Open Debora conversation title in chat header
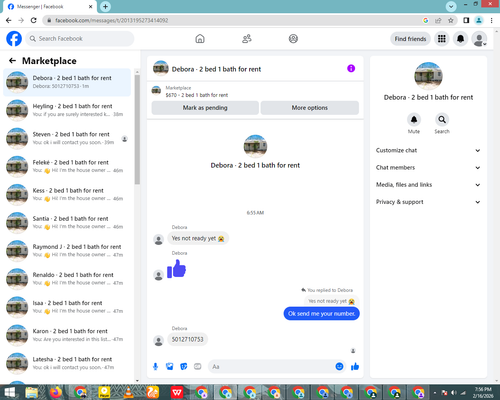The image size is (500, 400). (216, 69)
